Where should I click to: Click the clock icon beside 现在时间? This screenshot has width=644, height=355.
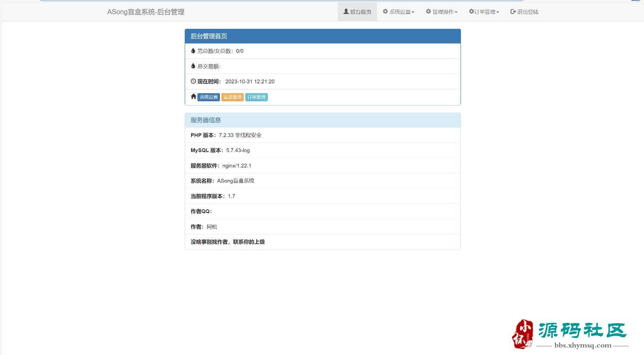(193, 81)
